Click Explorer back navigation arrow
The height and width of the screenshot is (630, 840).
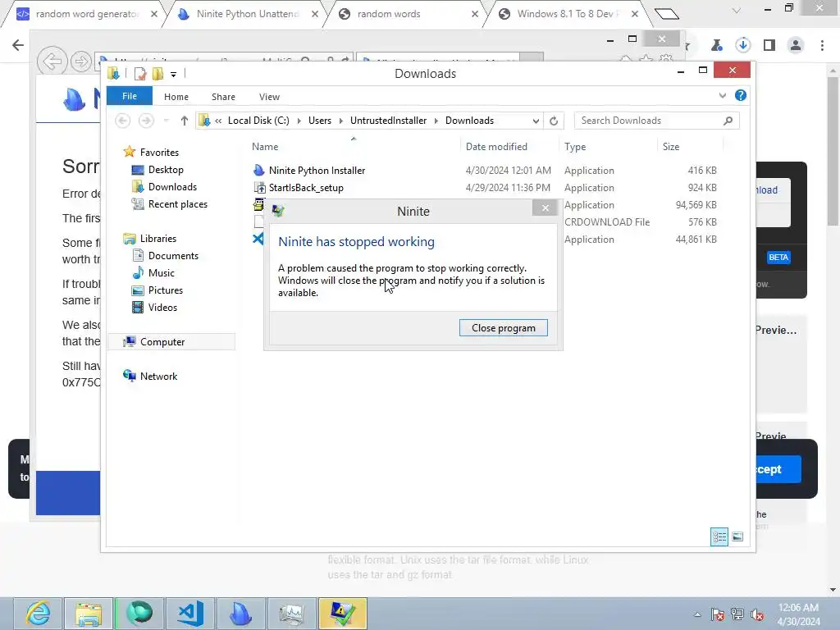point(123,121)
